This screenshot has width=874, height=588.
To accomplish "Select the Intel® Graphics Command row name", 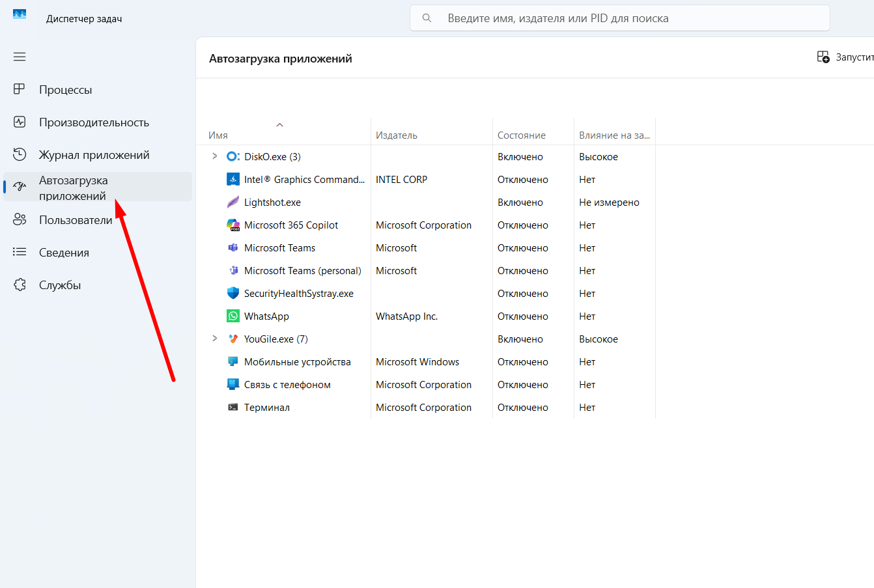I will pyautogui.click(x=304, y=180).
